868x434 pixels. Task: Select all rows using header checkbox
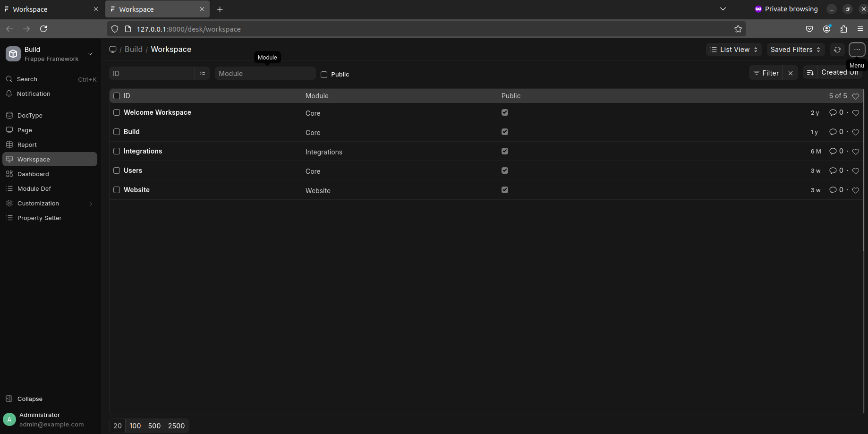coord(117,96)
